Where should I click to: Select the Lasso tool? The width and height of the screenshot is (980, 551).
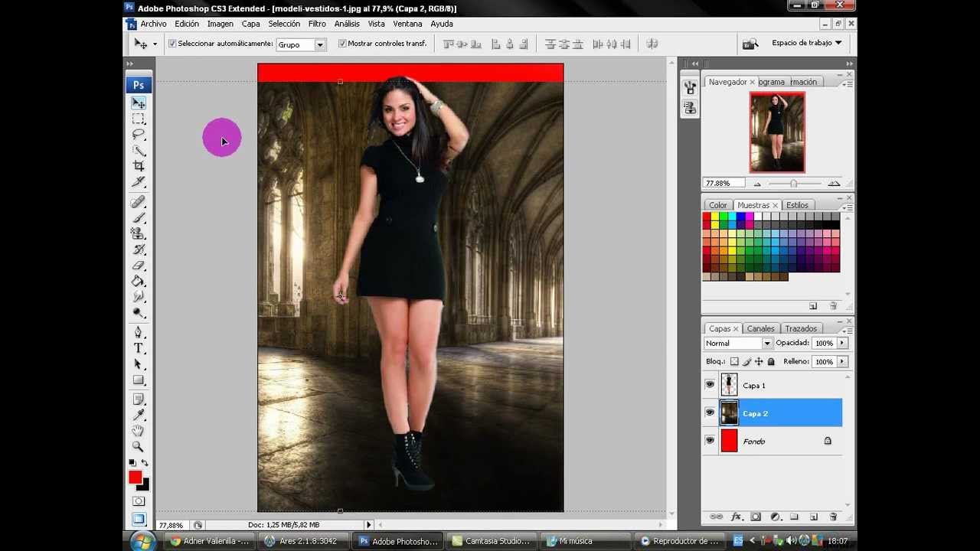pos(139,135)
